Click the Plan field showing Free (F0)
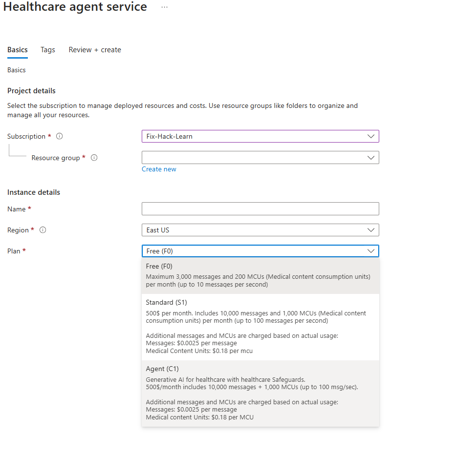476x457 pixels. click(254, 251)
